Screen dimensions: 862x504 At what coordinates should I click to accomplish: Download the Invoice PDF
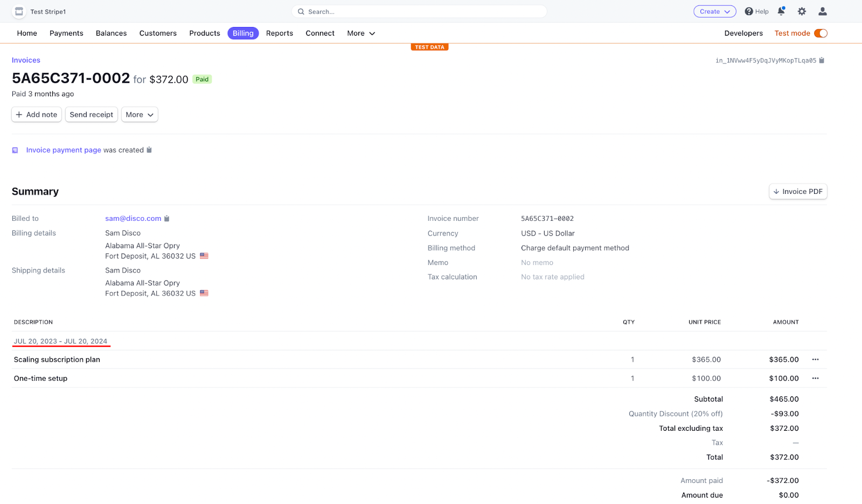coord(797,192)
